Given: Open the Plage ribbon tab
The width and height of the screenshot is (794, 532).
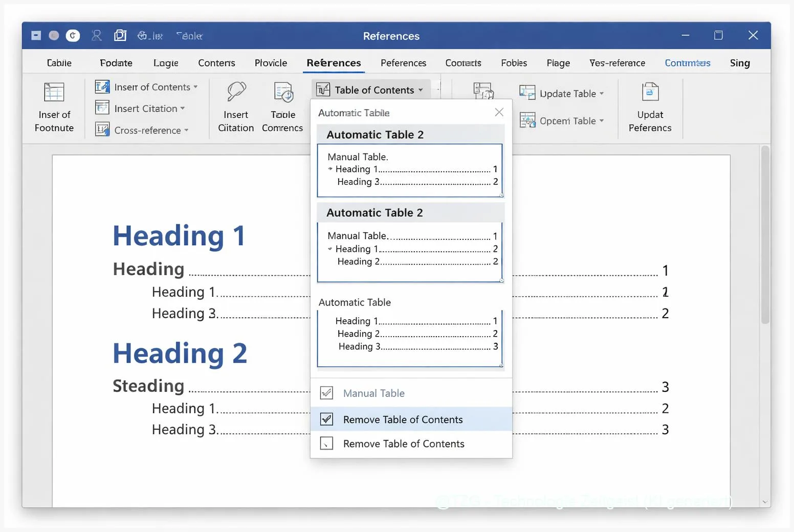Looking at the screenshot, I should [x=558, y=63].
